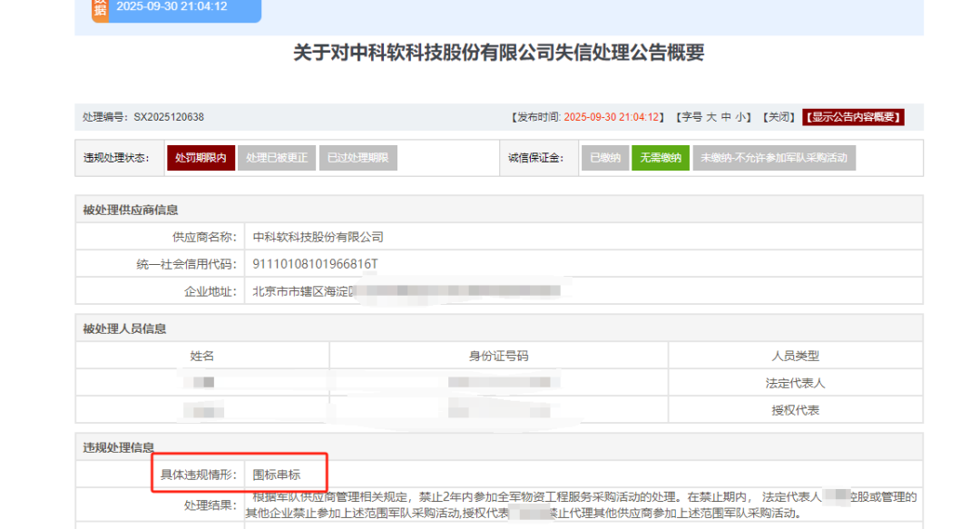Screen dimensions: 980x529
Task: Click the 处理编号 SX2025120638 text
Action: click(143, 117)
